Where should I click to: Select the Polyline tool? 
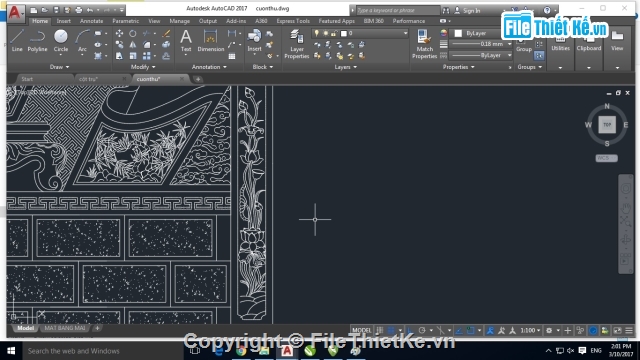pos(37,40)
